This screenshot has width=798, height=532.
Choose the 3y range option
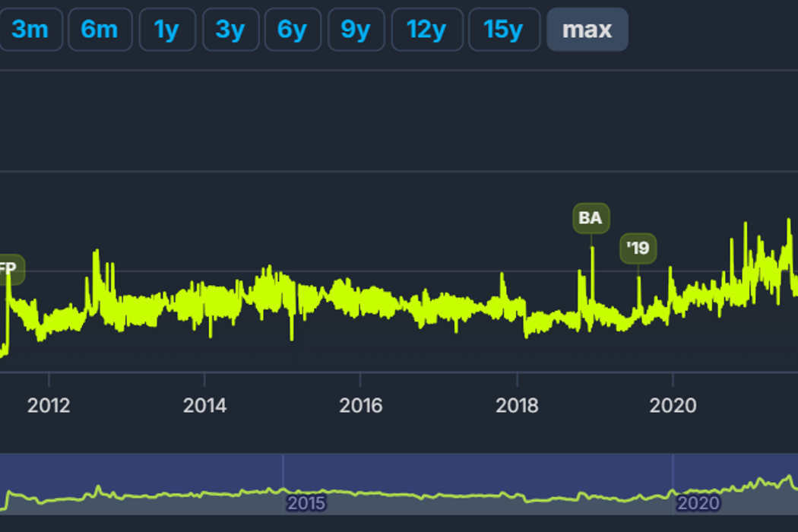(230, 30)
